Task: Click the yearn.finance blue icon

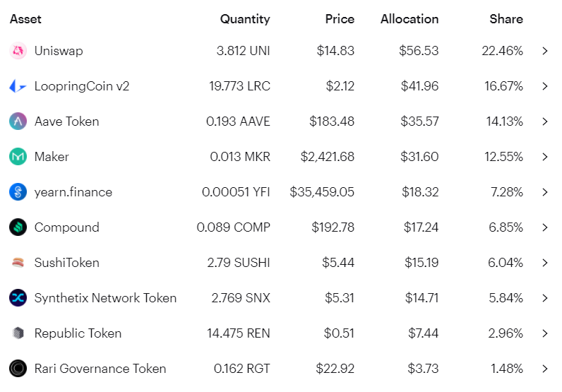Action: point(18,192)
